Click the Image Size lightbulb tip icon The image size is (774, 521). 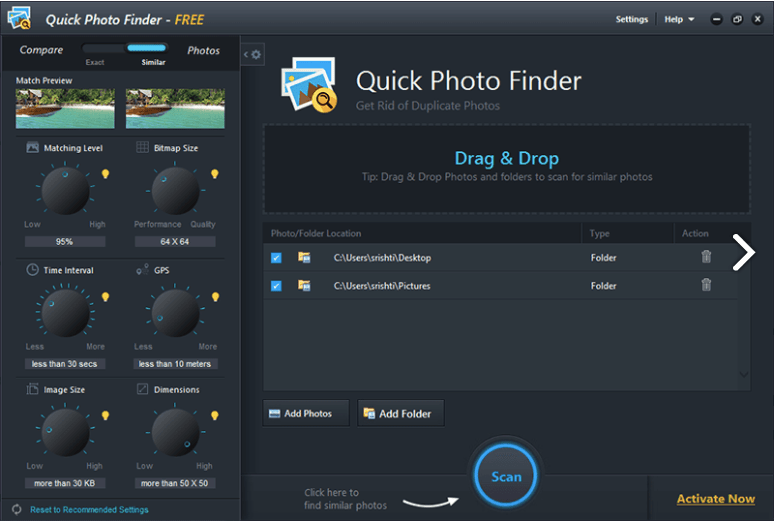(105, 415)
